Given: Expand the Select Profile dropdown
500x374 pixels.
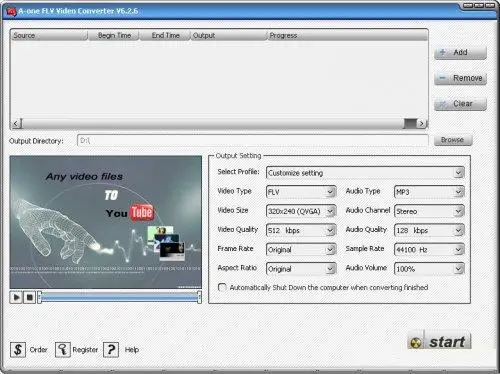Looking at the screenshot, I should click(x=365, y=173).
